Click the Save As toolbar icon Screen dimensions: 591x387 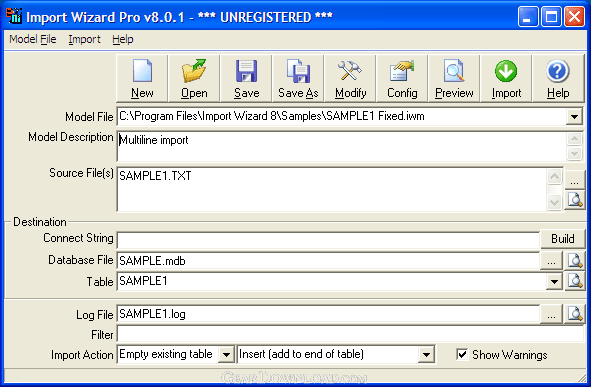tap(298, 78)
